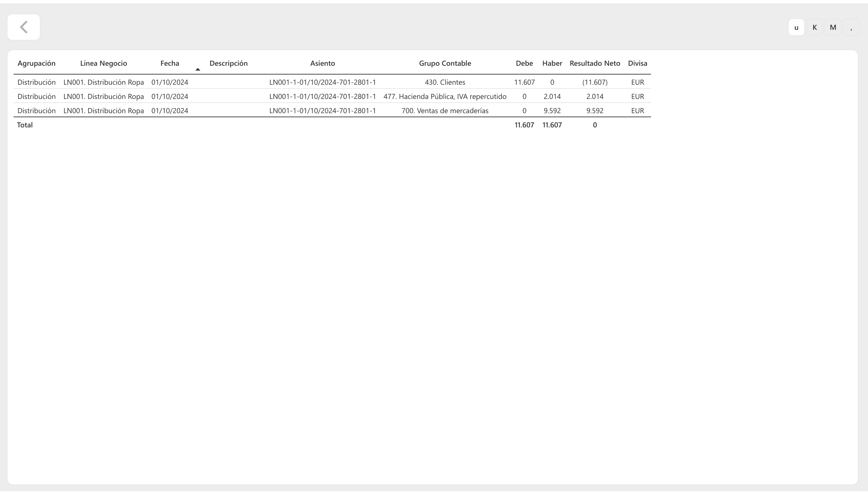Screen dimensions: 868x495
Task: Click date 01/10/2024 in the Ventas row
Action: click(x=170, y=111)
